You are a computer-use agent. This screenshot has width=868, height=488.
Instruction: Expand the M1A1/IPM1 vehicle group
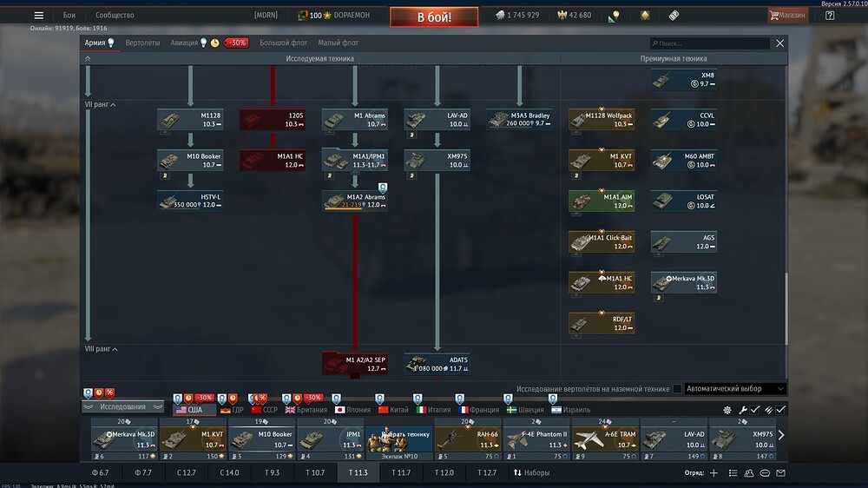click(x=355, y=161)
